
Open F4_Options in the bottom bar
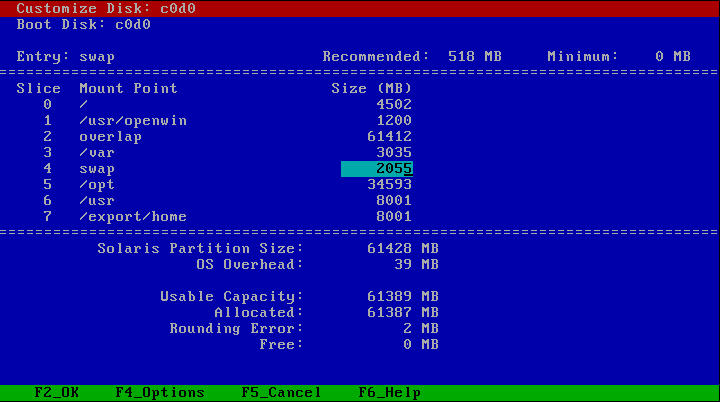click(x=160, y=393)
